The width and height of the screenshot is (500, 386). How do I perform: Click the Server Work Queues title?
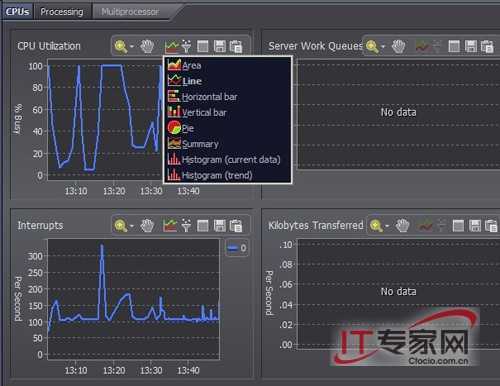(x=315, y=46)
